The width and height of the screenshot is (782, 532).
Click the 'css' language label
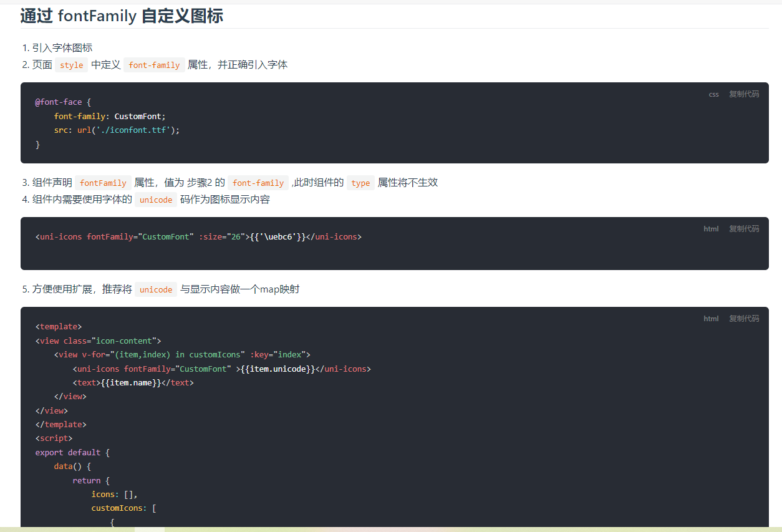713,94
